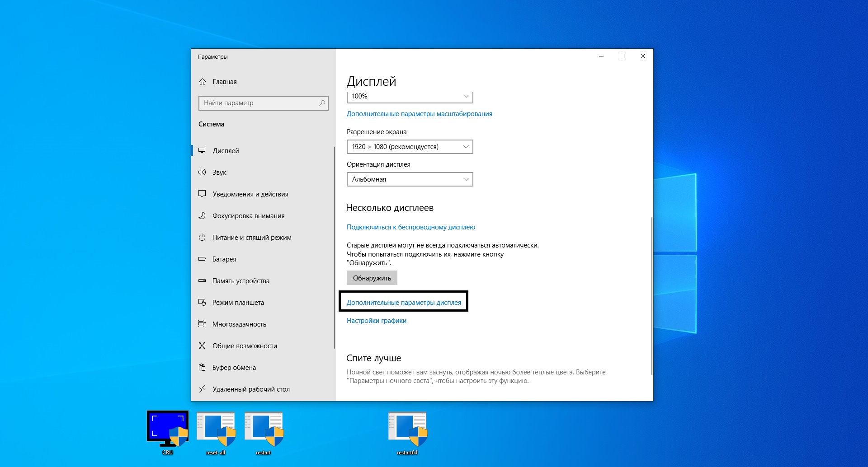Viewport: 868px width, 467px height.
Task: Click the power icon for Питание
Action: pos(202,237)
